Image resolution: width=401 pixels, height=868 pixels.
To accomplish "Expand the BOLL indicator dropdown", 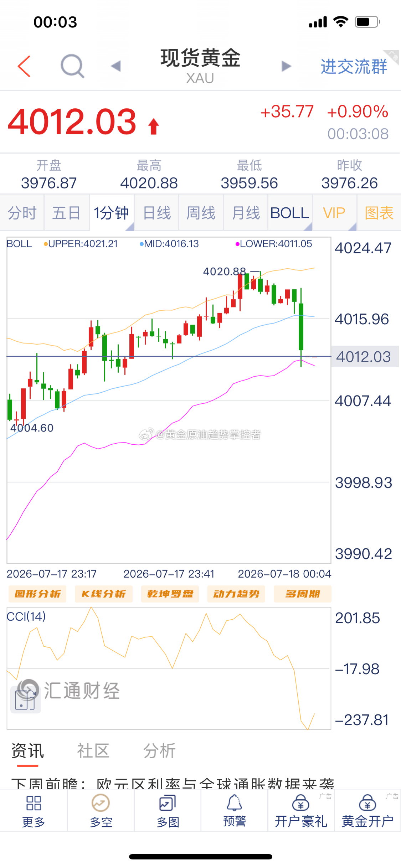I will [290, 213].
